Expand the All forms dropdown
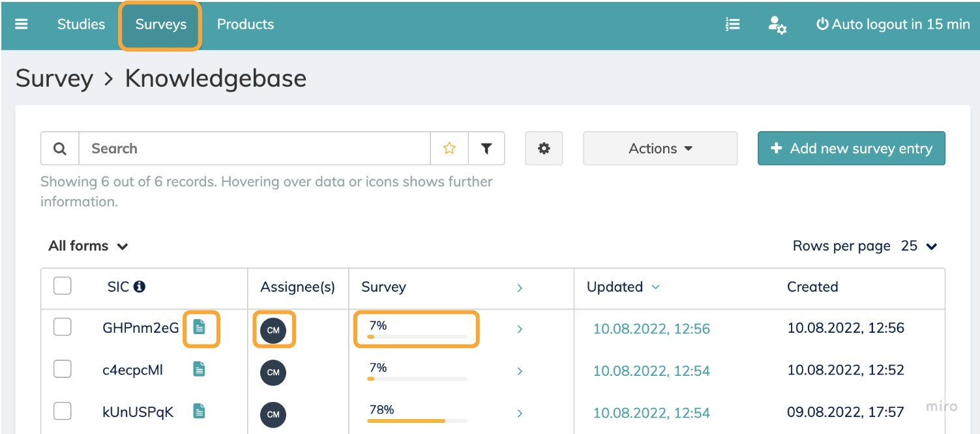Image resolution: width=980 pixels, height=434 pixels. [x=88, y=246]
